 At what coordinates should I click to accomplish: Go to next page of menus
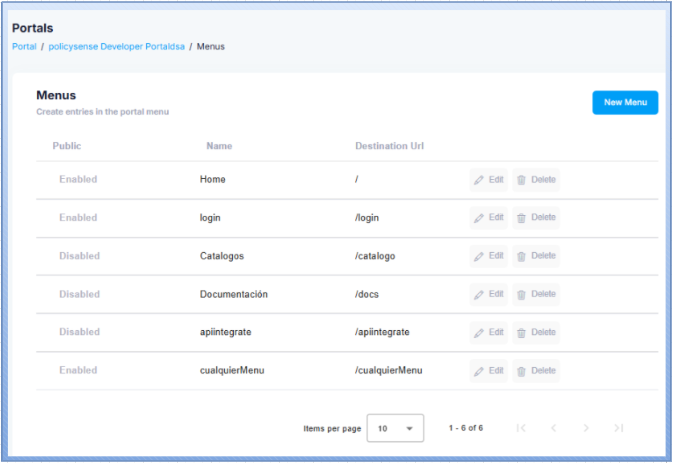tap(586, 428)
